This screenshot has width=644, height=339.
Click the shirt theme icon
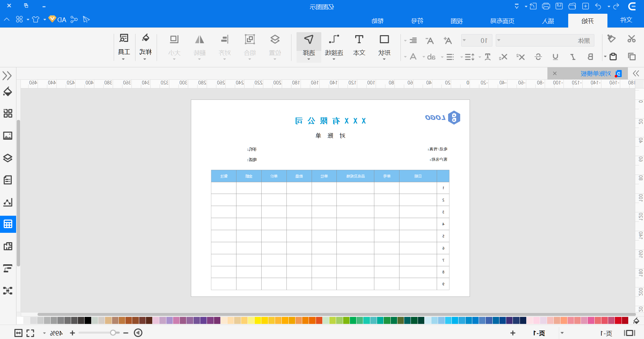point(36,19)
